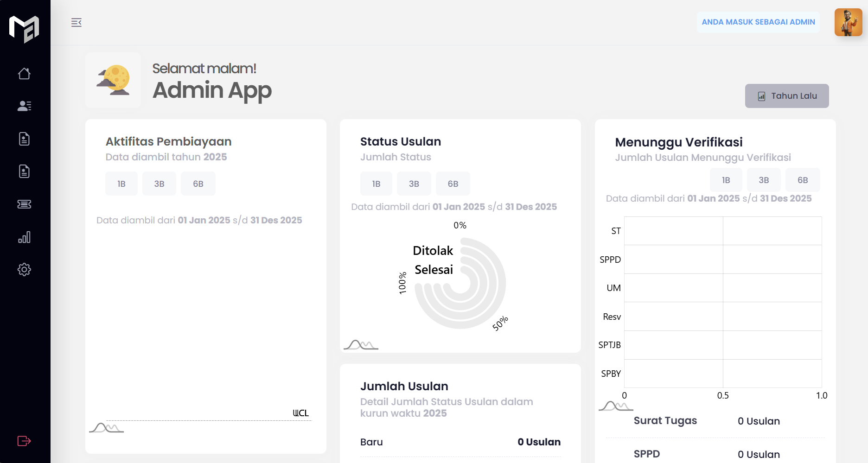Image resolution: width=868 pixels, height=463 pixels.
Task: Click the Aktifitas Pembiayaan heading
Action: (168, 141)
